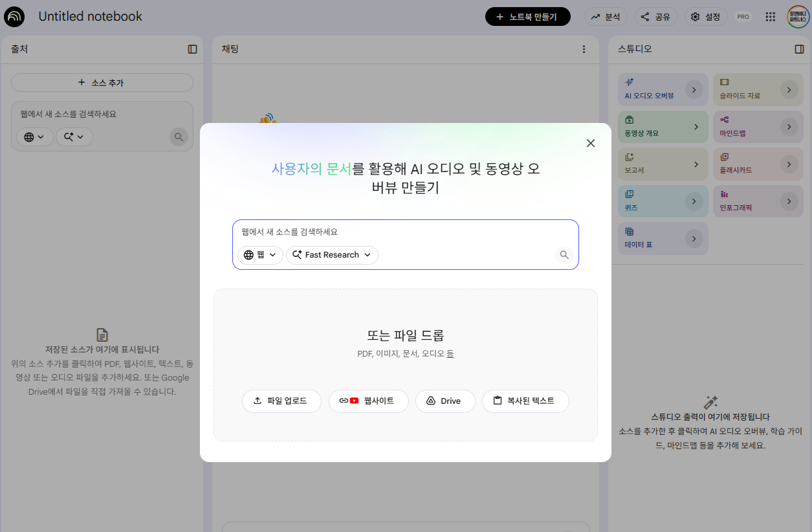
Task: Click the 소스 추가 button in sources panel
Action: pyautogui.click(x=102, y=83)
